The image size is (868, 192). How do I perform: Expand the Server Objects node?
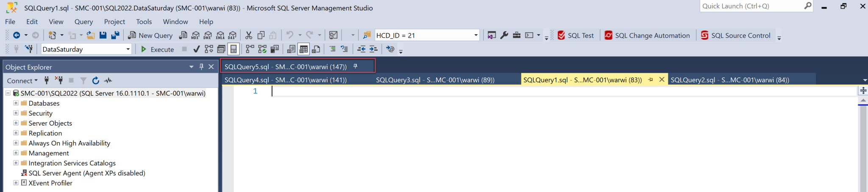click(16, 123)
